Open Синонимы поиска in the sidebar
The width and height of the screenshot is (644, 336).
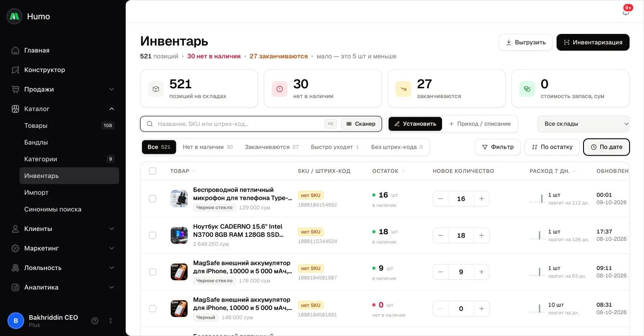click(69, 209)
